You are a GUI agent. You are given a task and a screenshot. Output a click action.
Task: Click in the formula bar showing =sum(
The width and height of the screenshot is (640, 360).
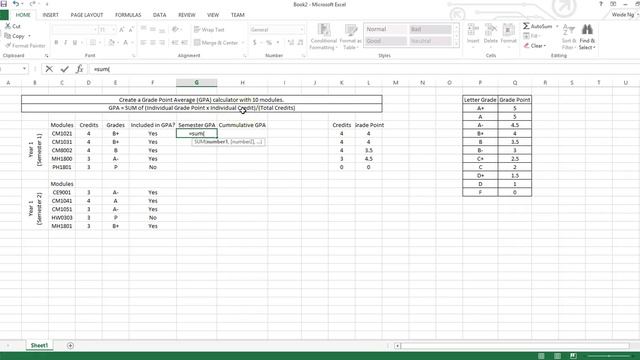[363, 69]
